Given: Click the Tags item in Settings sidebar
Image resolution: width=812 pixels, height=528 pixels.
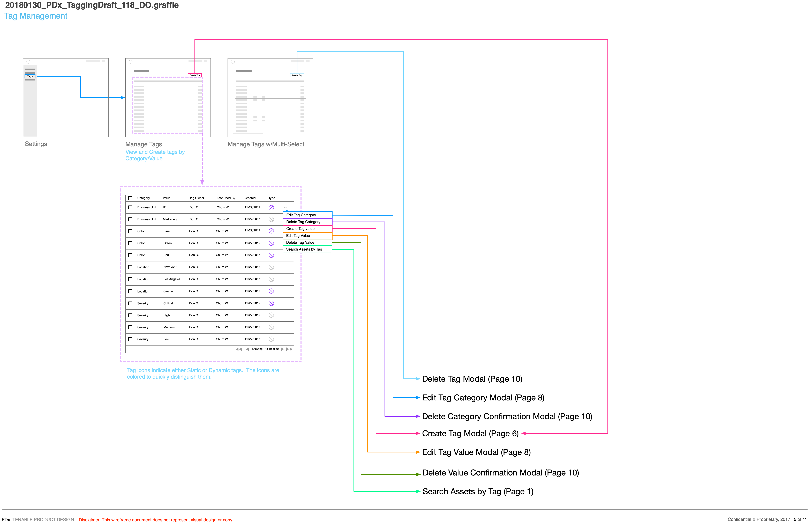Looking at the screenshot, I should point(30,76).
